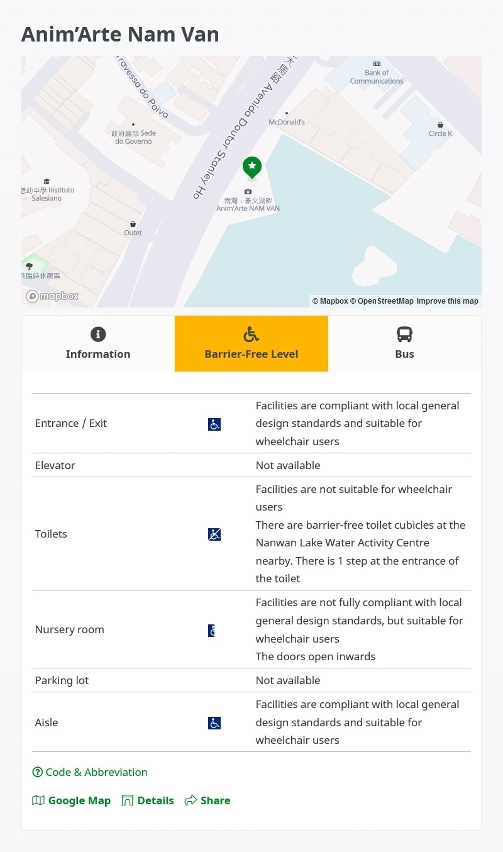Click the crossed wheelchair icon beside Toilets
Viewport: 503px width, 852px height.
(215, 534)
